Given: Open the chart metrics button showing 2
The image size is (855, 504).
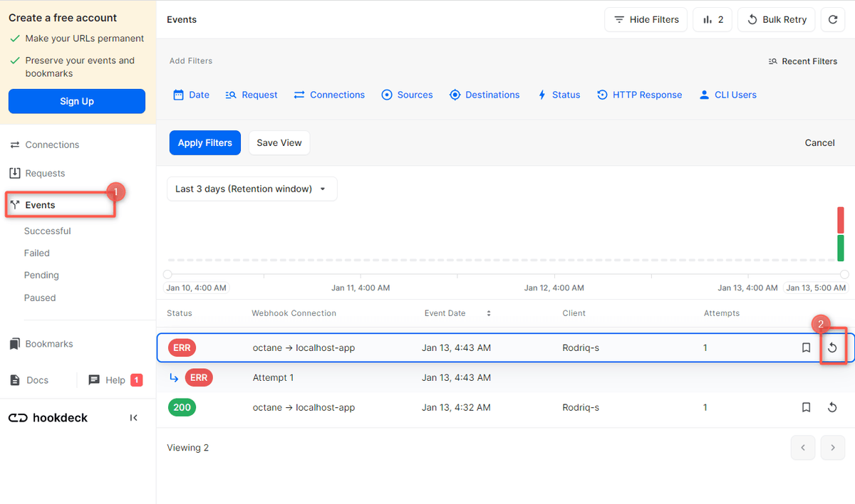Looking at the screenshot, I should click(712, 20).
